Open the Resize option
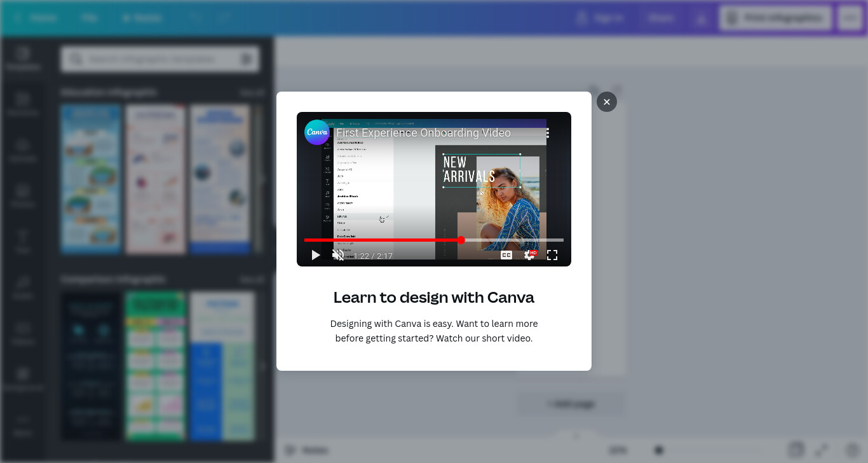868x463 pixels. (x=142, y=18)
